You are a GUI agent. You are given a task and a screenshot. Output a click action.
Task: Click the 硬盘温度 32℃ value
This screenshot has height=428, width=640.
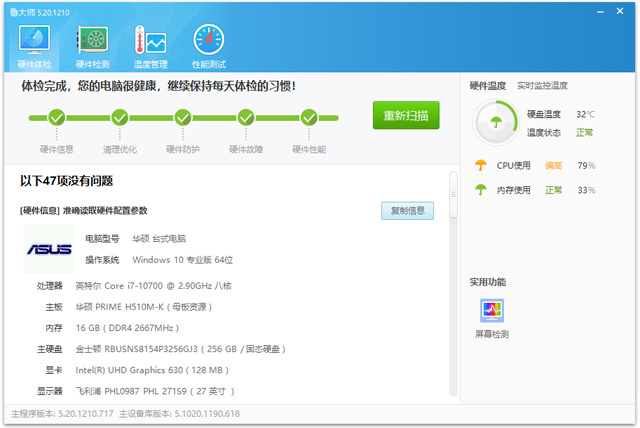tap(585, 114)
